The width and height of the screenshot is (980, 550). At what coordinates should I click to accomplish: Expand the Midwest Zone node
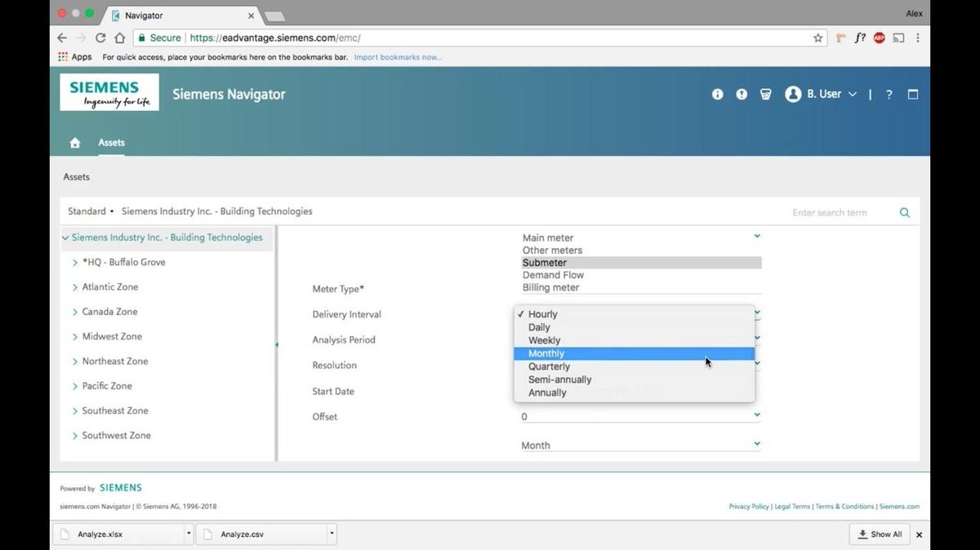pos(75,336)
